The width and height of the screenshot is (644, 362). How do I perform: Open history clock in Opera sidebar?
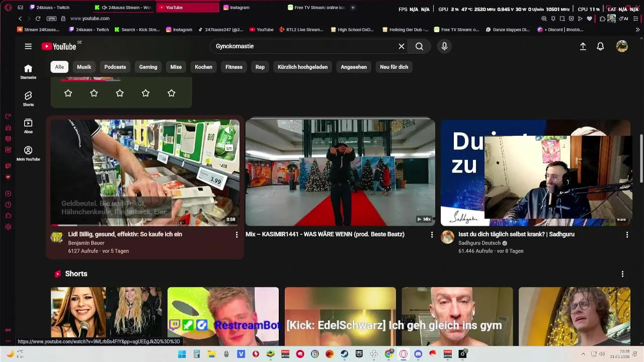(x=8, y=205)
